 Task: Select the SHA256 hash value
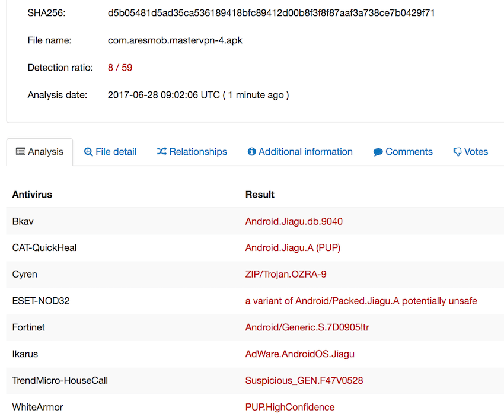271,13
